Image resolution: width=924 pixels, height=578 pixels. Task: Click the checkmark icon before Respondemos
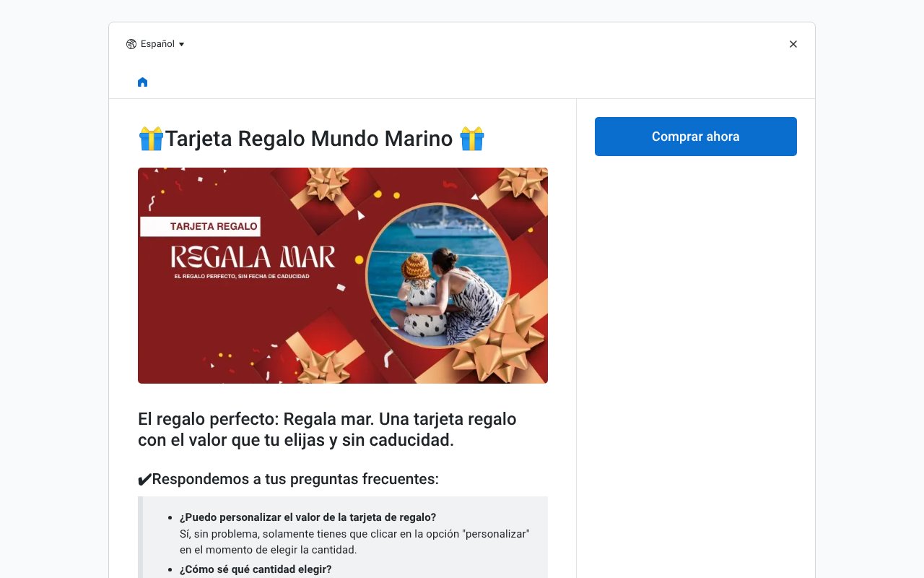coord(144,480)
